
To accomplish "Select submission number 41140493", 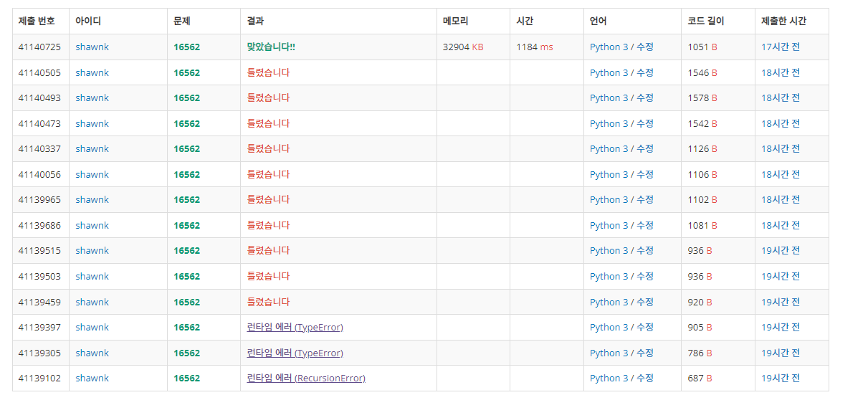I will [39, 97].
